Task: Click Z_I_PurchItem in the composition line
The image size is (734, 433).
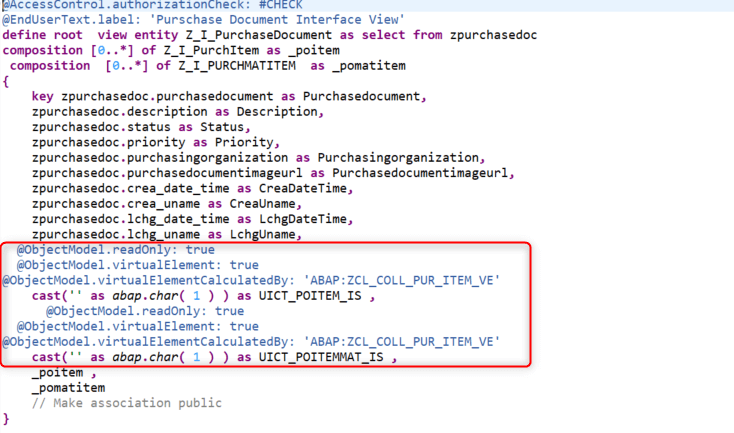Action: pos(211,51)
